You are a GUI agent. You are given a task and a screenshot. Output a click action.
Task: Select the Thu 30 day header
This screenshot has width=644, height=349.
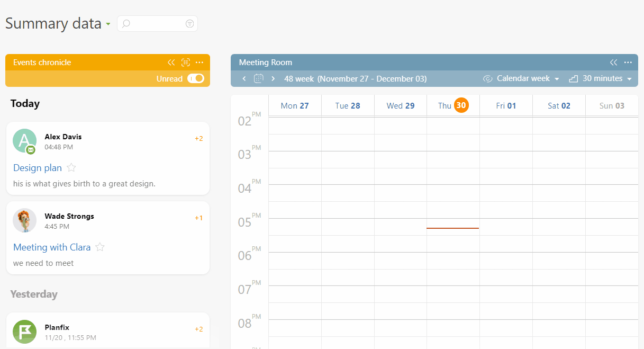click(453, 105)
